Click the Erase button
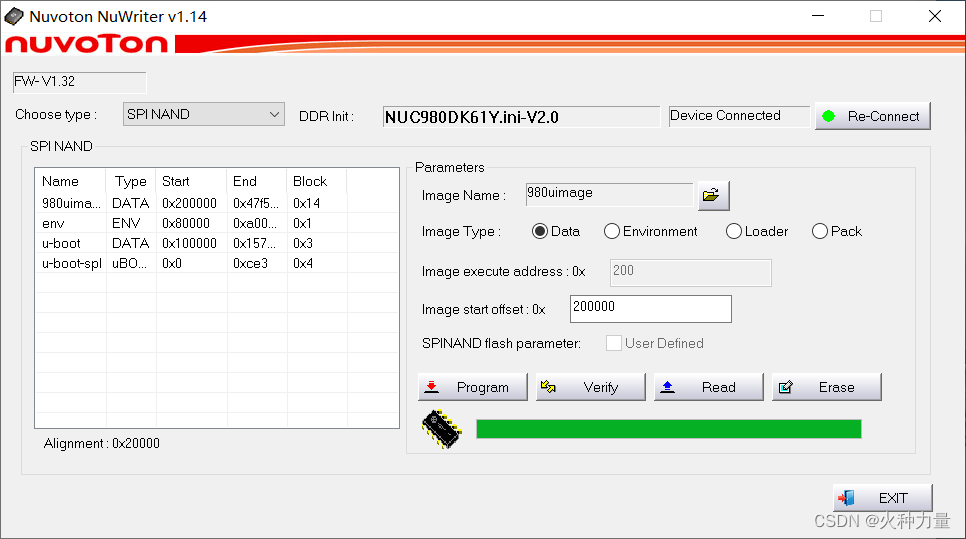The width and height of the screenshot is (966, 539). pos(827,387)
